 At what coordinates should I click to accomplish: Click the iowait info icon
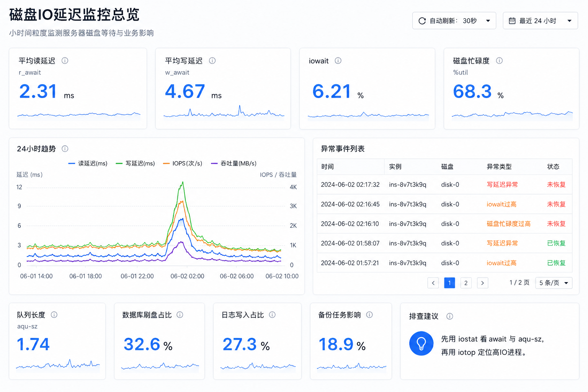(338, 60)
